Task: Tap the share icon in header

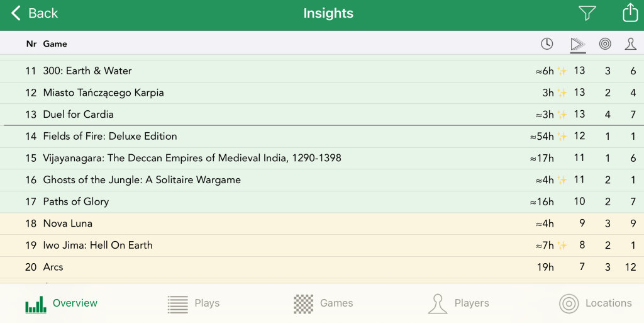Action: [630, 13]
